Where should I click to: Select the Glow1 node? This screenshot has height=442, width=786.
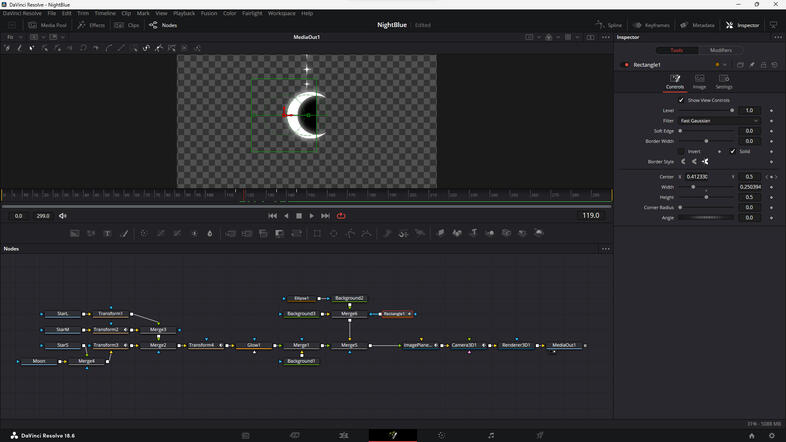click(254, 345)
